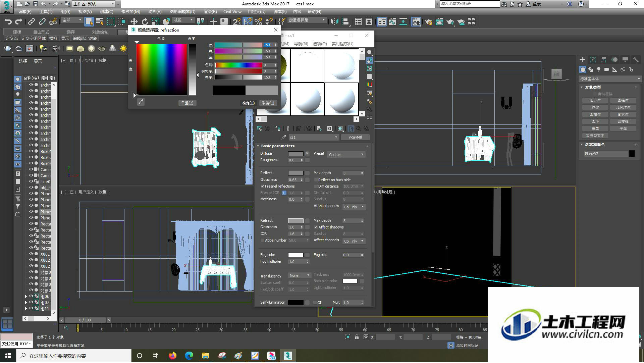This screenshot has width=644, height=363.
Task: Open the Translucency None dropdown
Action: 299,275
